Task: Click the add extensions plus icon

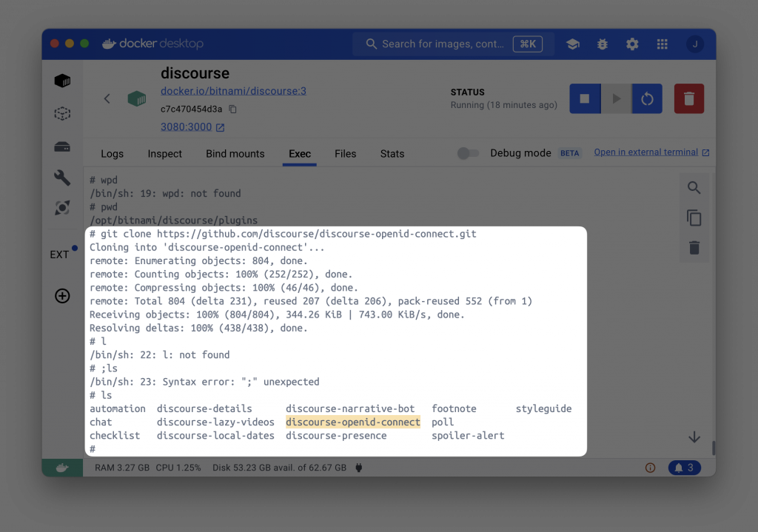Action: click(62, 296)
